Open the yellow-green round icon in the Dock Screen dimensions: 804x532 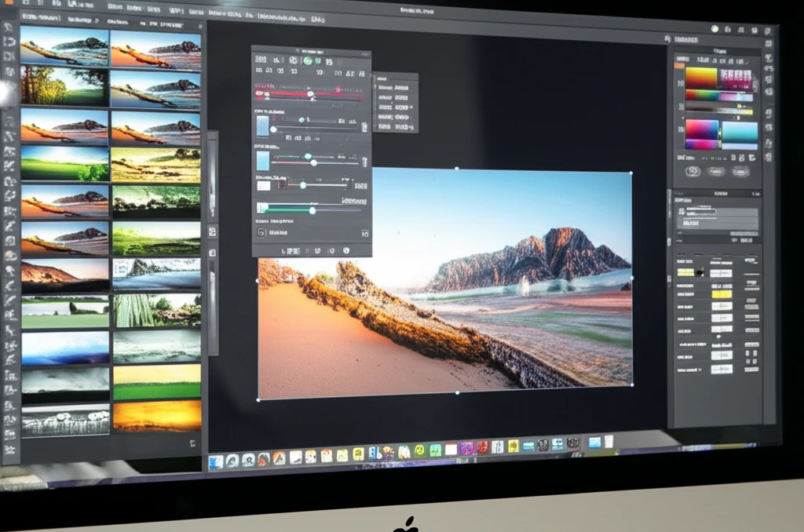coord(419,451)
